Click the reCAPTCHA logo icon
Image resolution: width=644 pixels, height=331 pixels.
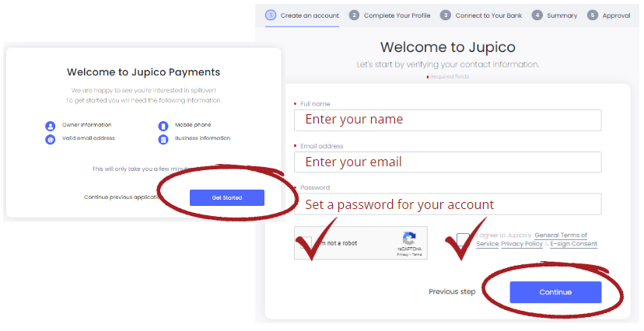409,239
